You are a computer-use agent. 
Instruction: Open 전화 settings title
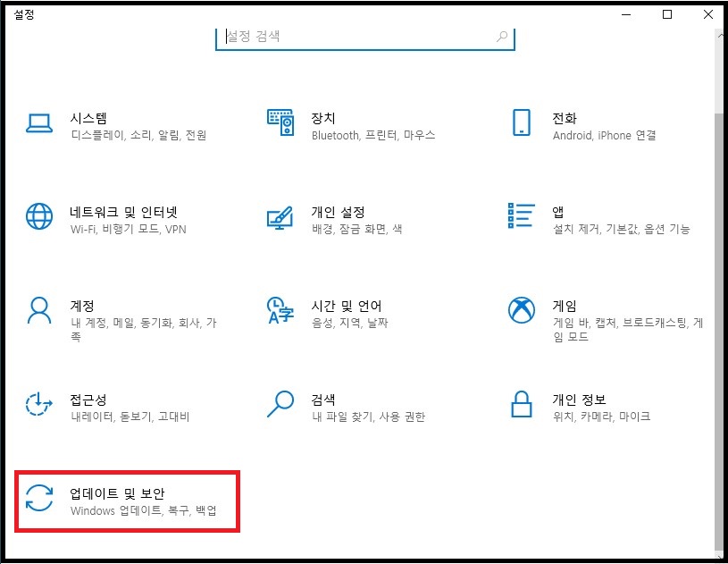(x=565, y=118)
